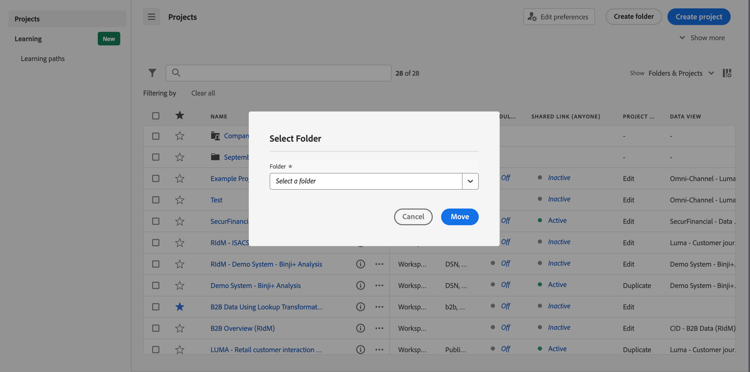This screenshot has height=372, width=750.
Task: Show info for Demo System - Binji+ Analysis
Action: (x=361, y=285)
